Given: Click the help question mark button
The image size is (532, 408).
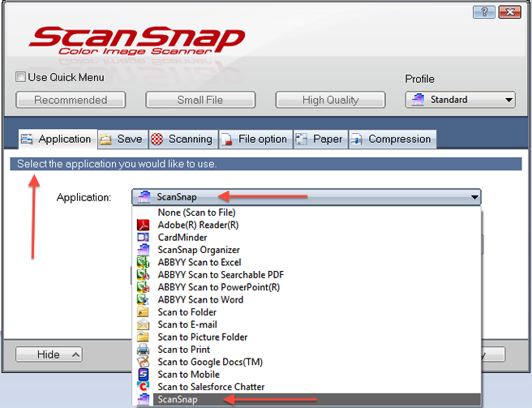Looking at the screenshot, I should pyautogui.click(x=484, y=12).
